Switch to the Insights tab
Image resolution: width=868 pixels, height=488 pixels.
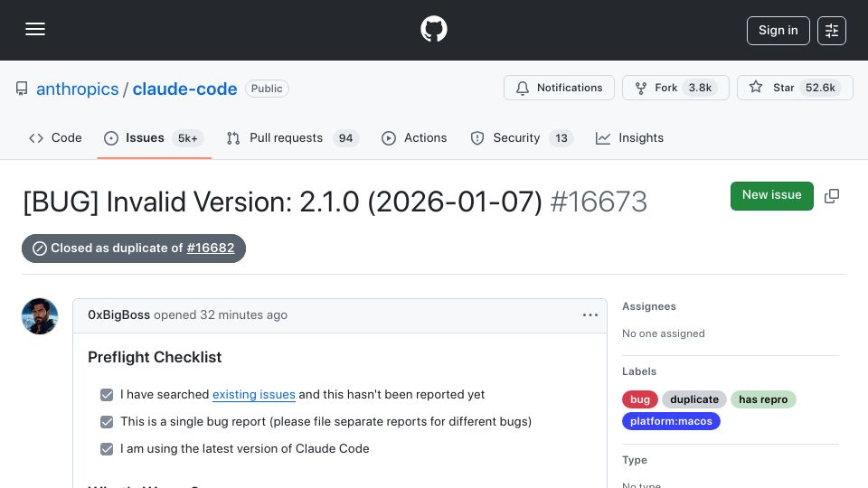[x=629, y=137]
